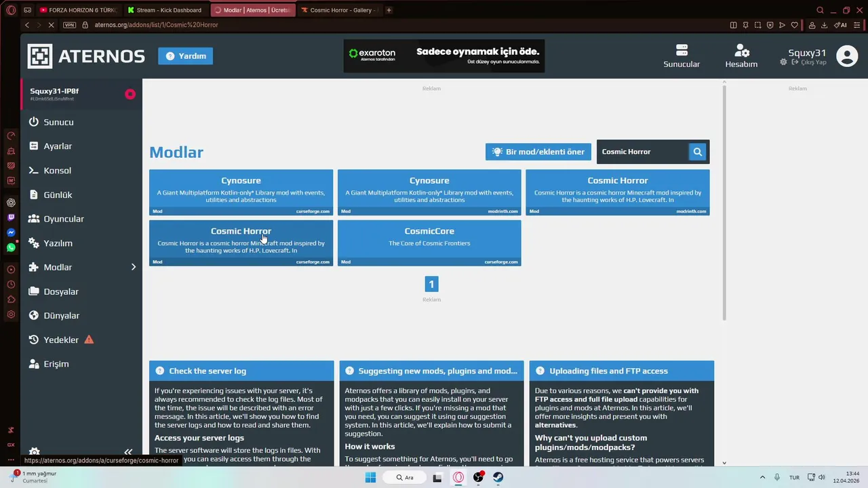The width and height of the screenshot is (868, 488).
Task: Open the Sunucular servers icon
Action: (682, 51)
